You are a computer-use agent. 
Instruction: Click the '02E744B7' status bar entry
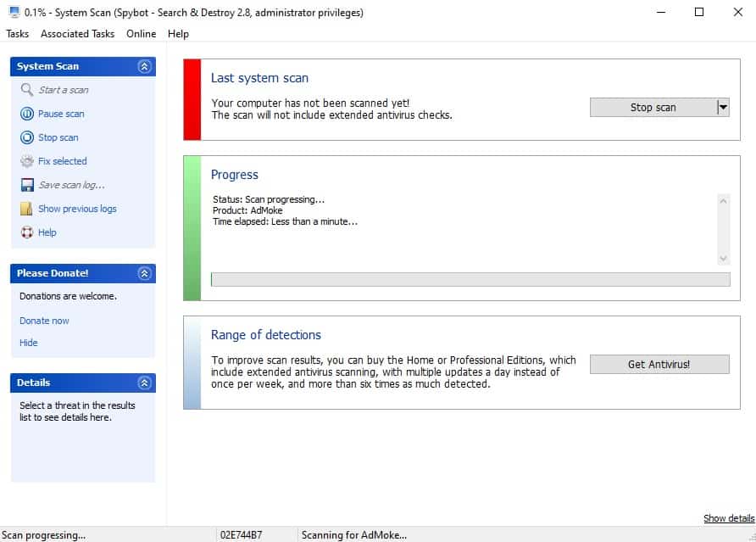241,535
